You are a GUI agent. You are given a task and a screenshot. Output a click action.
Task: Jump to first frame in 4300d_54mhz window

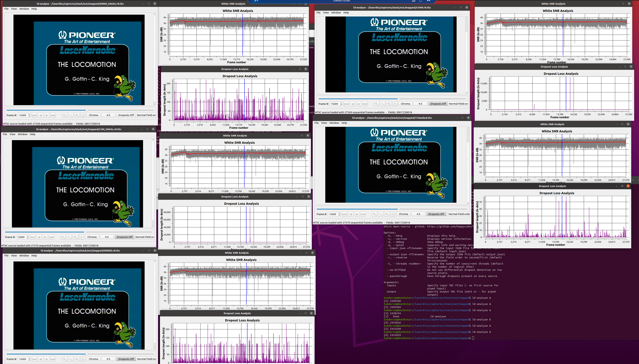click(34, 115)
